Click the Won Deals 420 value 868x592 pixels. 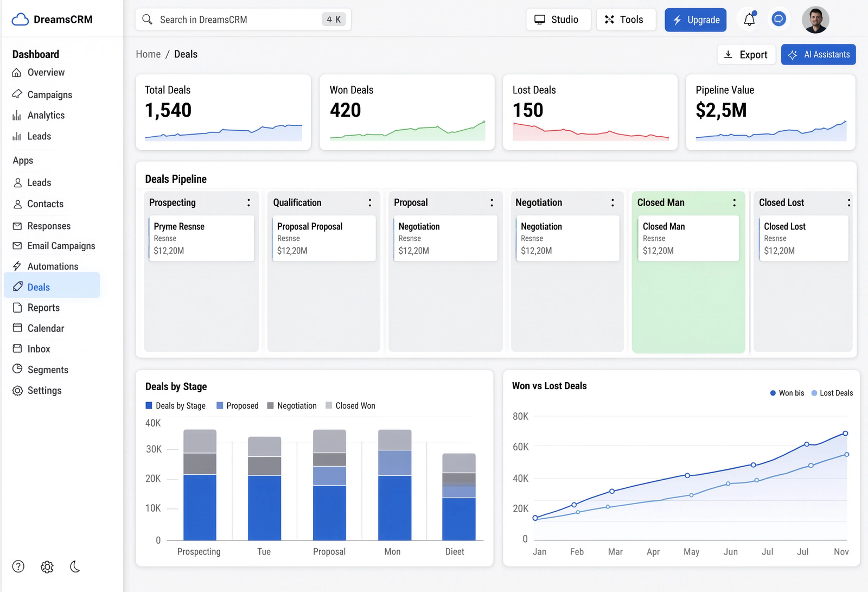346,110
